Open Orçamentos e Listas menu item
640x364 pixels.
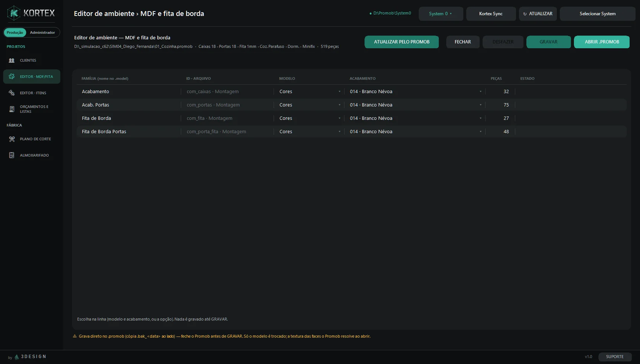(32, 109)
